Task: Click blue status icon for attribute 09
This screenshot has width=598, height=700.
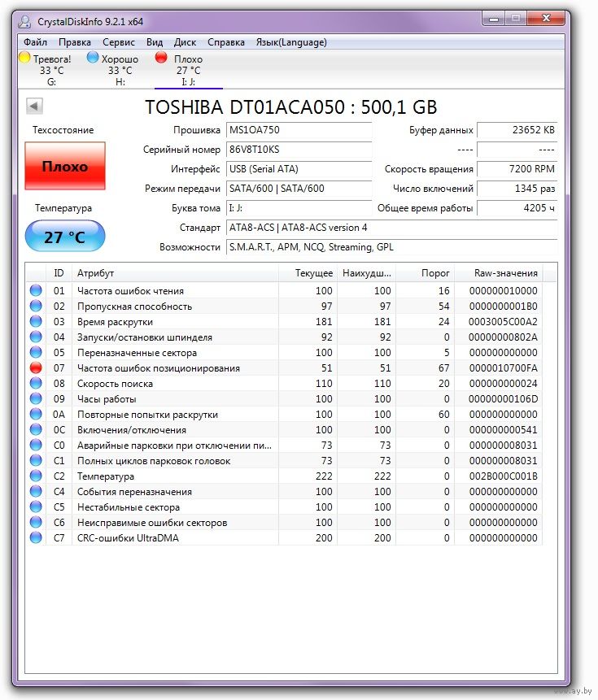Action: (x=36, y=398)
